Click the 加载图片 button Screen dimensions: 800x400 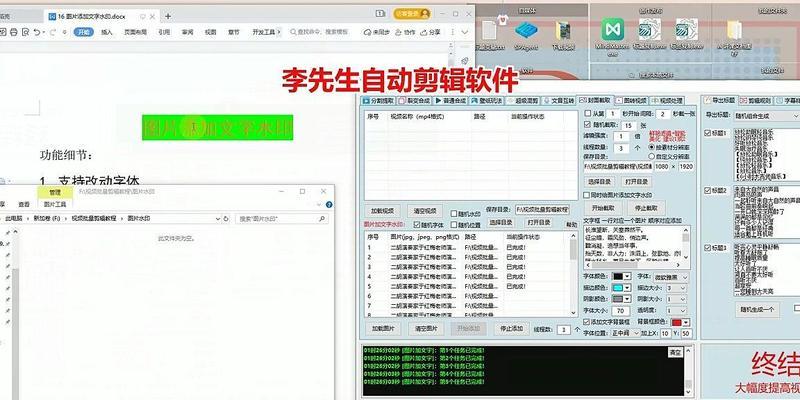click(x=383, y=329)
